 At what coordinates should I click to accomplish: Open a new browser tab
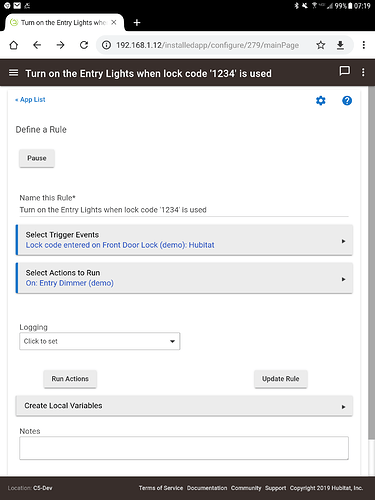click(x=137, y=23)
